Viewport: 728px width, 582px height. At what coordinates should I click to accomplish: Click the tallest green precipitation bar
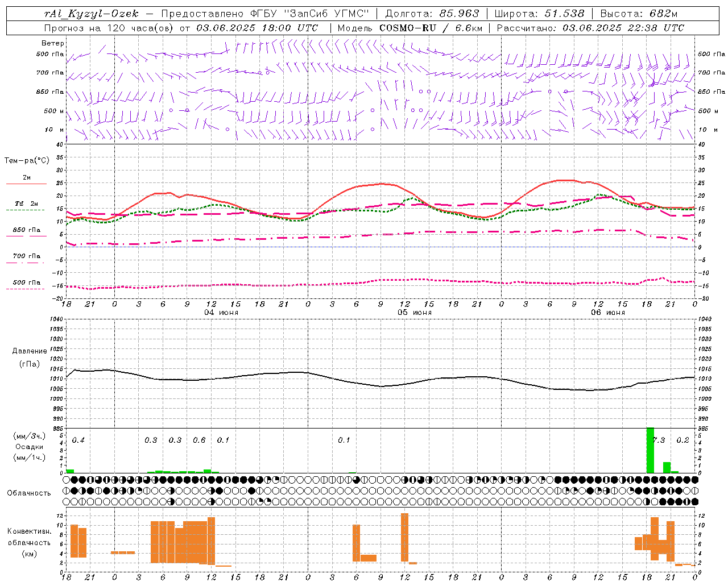click(650, 450)
